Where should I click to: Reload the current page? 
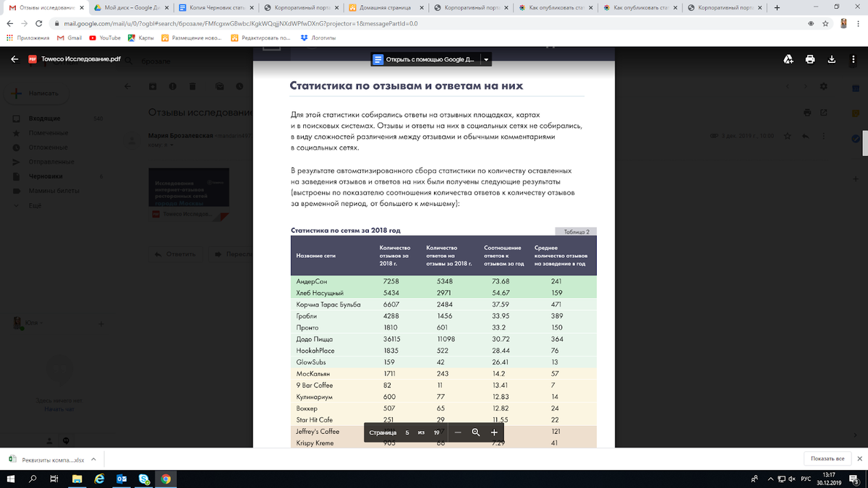[42, 23]
